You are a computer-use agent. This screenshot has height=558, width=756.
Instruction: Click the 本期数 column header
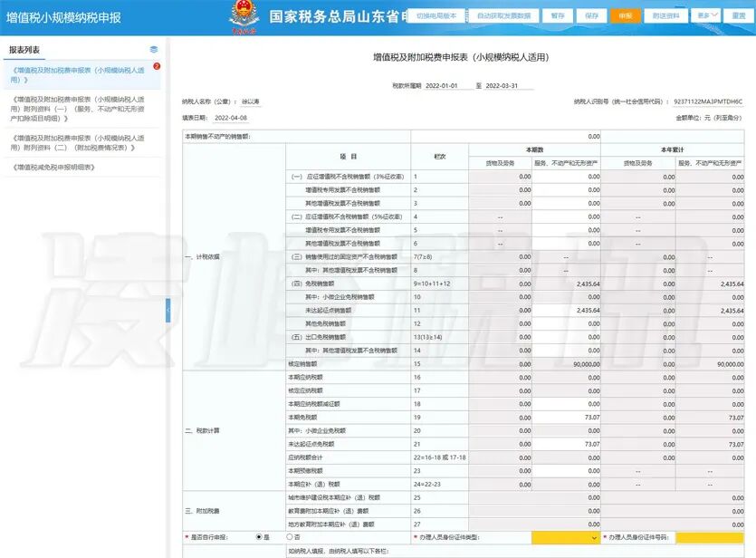534,150
